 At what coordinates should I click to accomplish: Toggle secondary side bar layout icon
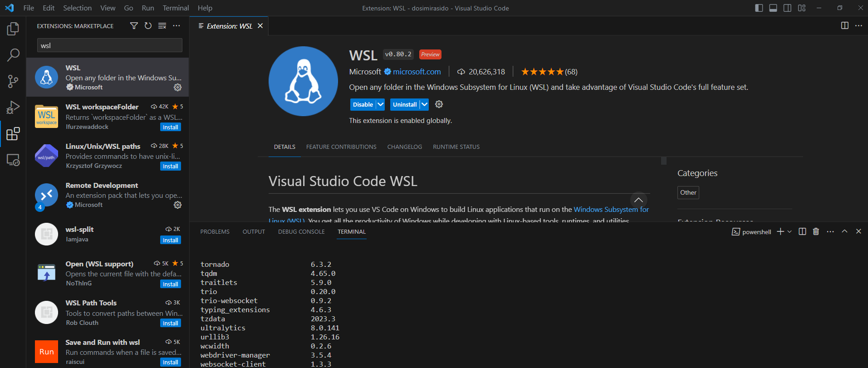(788, 8)
